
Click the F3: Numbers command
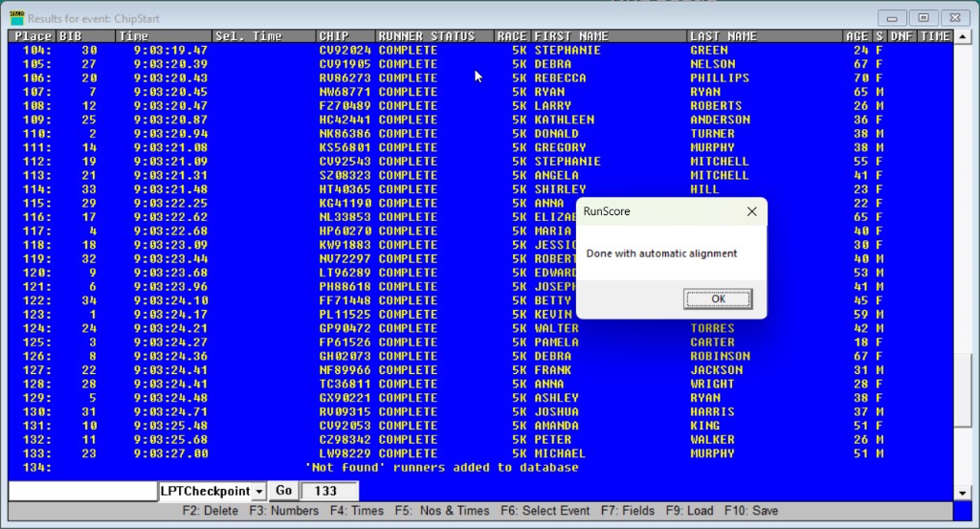283,511
